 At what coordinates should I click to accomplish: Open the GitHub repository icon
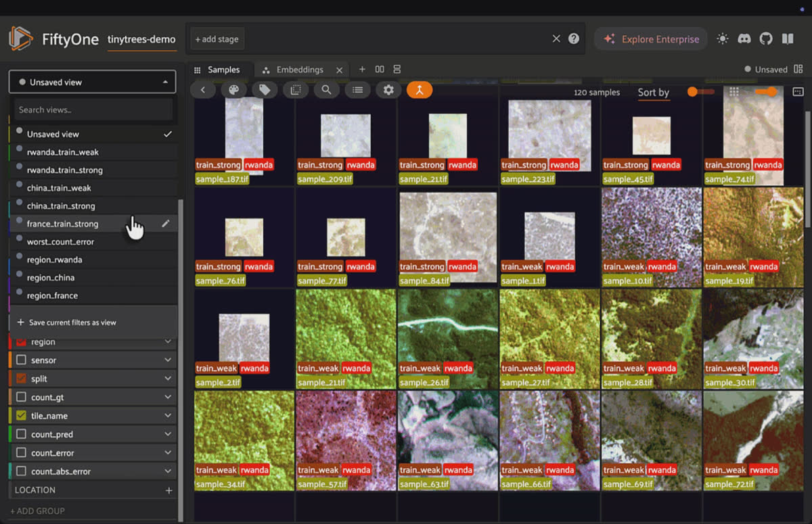(766, 39)
